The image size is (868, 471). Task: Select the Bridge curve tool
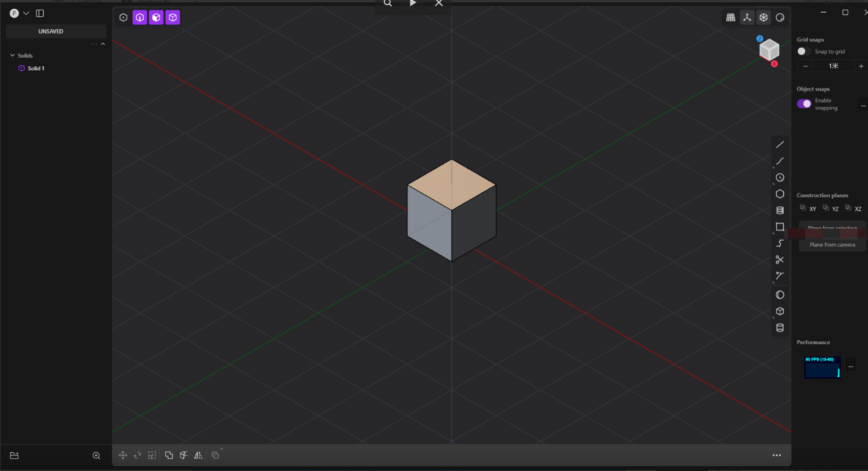[780, 243]
